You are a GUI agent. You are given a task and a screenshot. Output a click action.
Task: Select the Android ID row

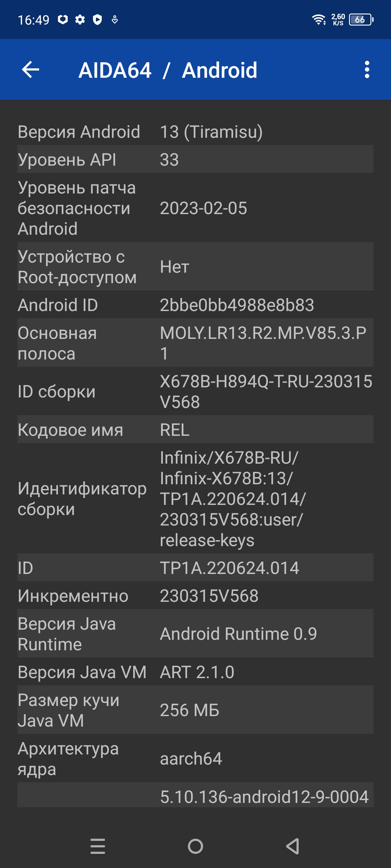tap(195, 305)
